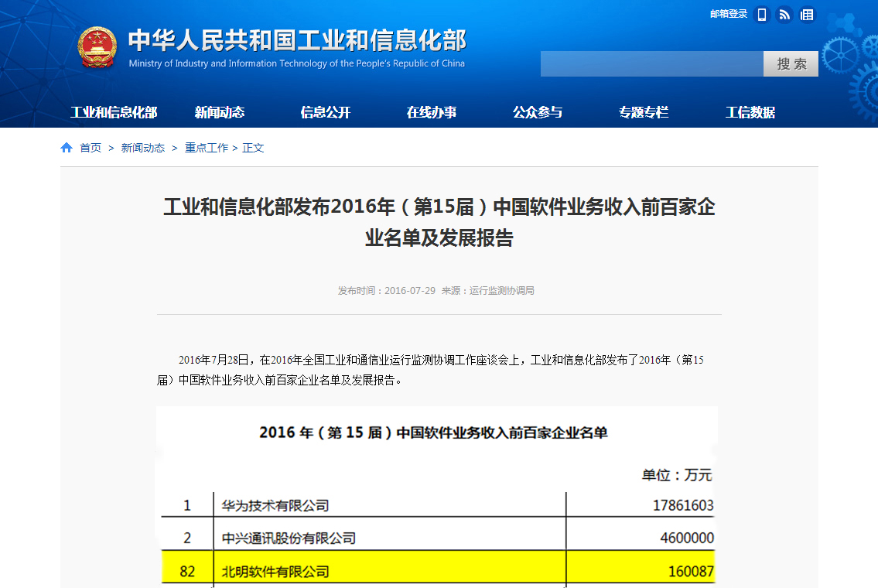Click the blue home icon in breadcrumb
The height and width of the screenshot is (588, 878).
[67, 148]
